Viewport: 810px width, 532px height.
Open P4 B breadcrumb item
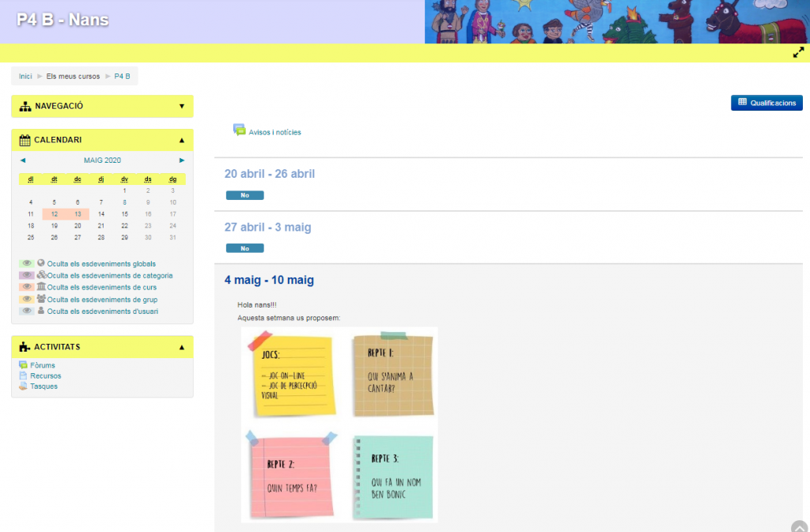click(122, 77)
